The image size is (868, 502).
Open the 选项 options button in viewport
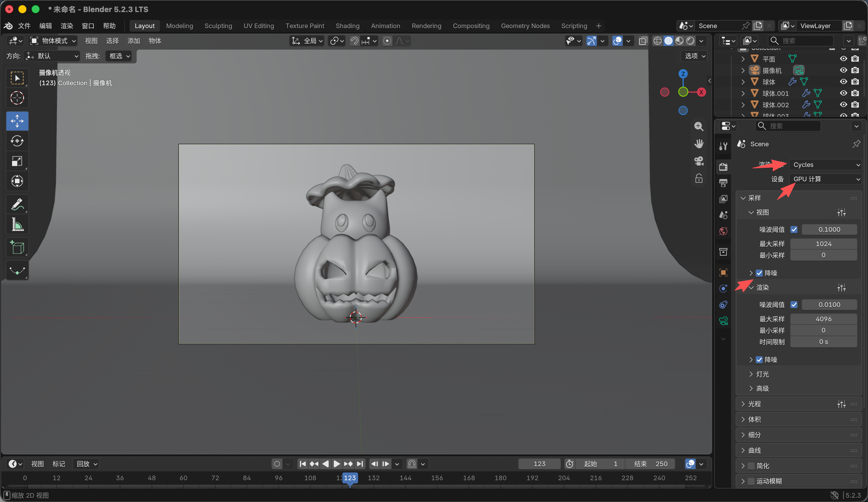pos(694,56)
